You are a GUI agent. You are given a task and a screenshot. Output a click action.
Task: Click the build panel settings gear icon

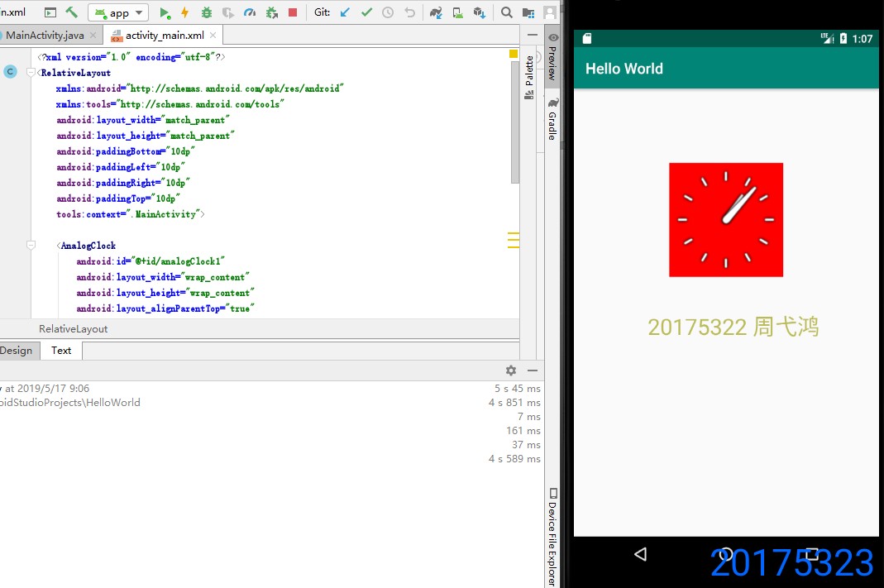click(x=511, y=370)
